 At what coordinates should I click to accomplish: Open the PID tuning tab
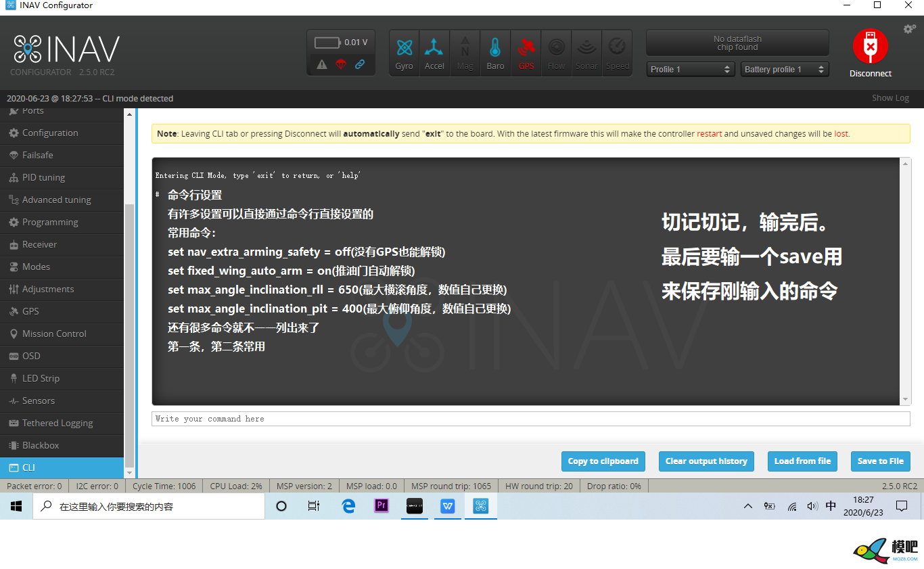62,177
